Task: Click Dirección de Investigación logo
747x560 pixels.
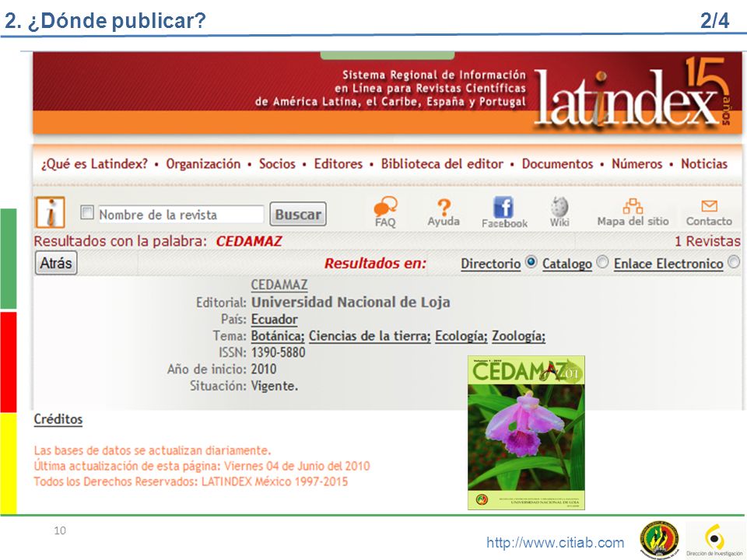Action: [x=714, y=539]
